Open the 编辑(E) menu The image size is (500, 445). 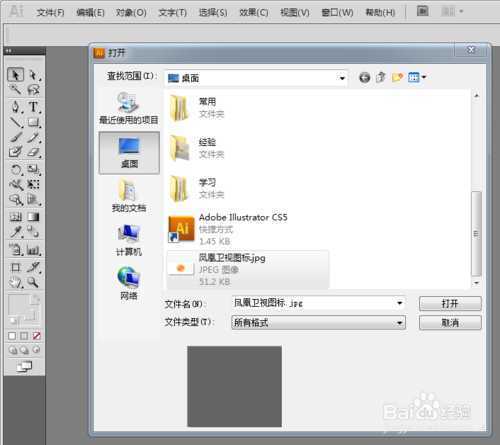pyautogui.click(x=90, y=13)
